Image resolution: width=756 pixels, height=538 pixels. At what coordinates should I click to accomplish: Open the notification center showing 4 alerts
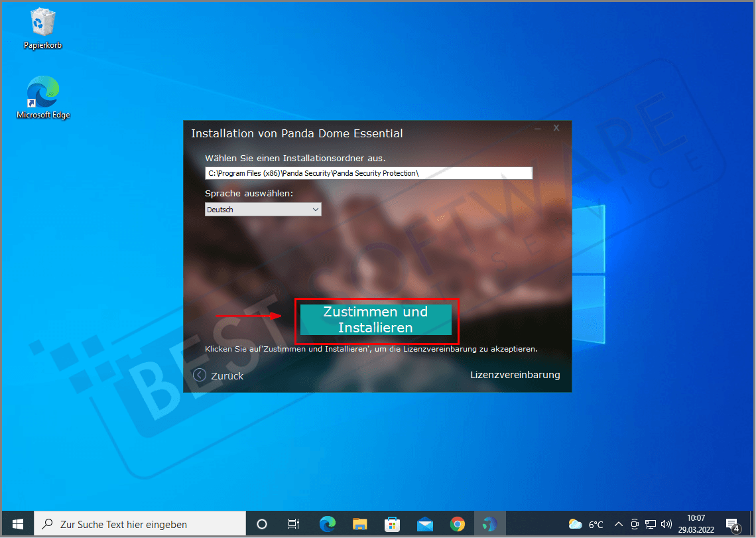pos(733,523)
